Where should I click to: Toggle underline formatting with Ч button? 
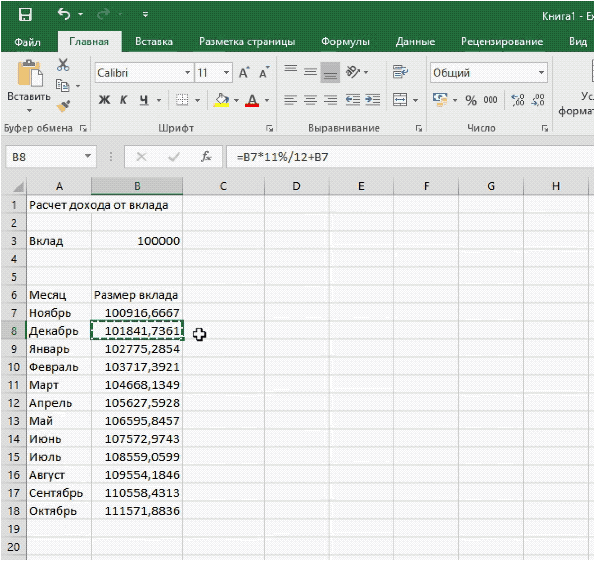click(143, 100)
